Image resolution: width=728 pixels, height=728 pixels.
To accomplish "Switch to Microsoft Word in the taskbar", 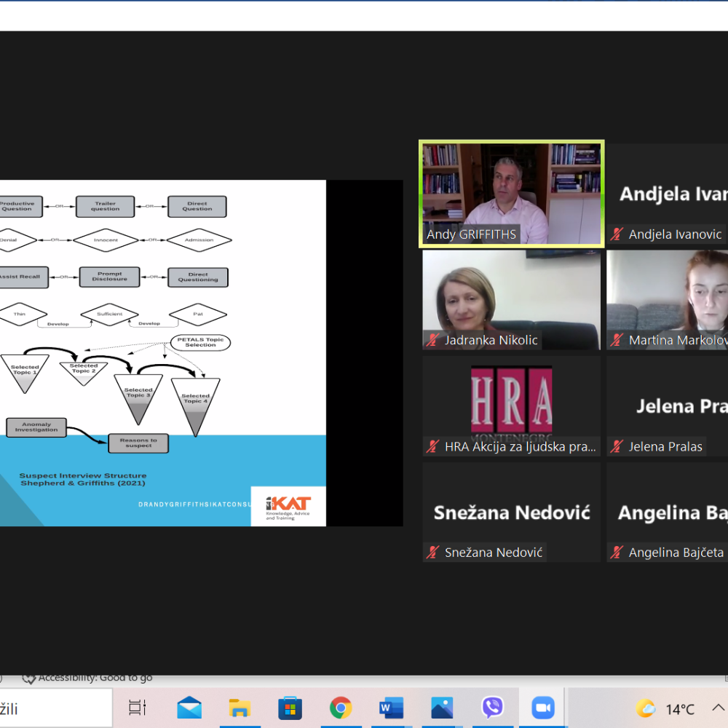I will 391,708.
